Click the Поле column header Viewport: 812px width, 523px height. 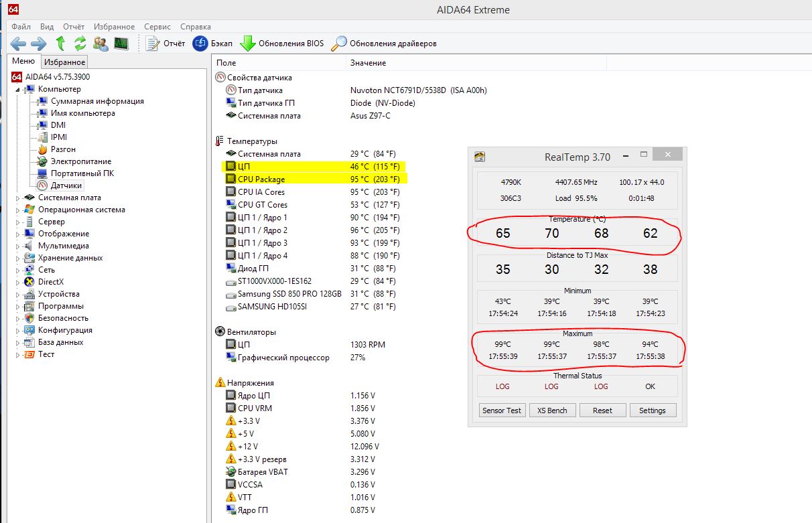pos(279,62)
